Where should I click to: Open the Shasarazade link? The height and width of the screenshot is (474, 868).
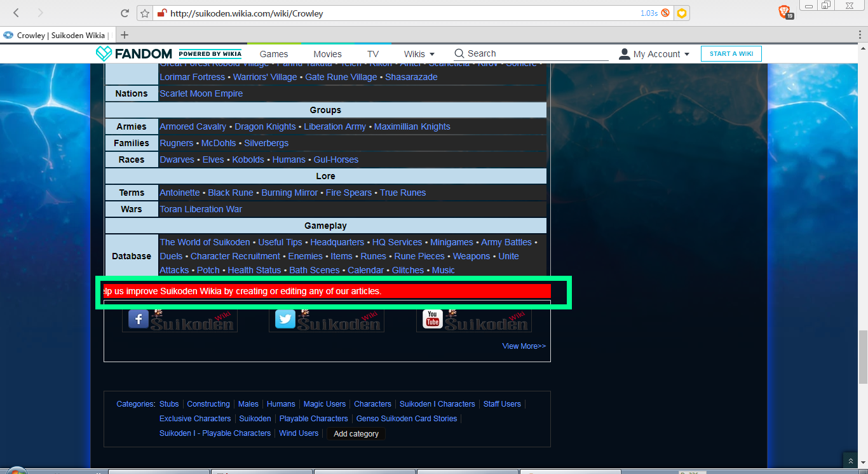pos(411,77)
